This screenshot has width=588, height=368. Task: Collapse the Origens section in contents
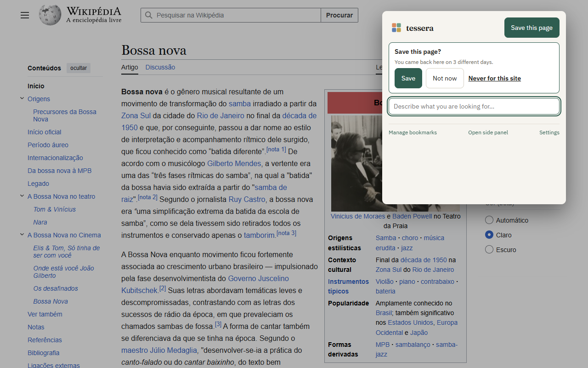22,98
